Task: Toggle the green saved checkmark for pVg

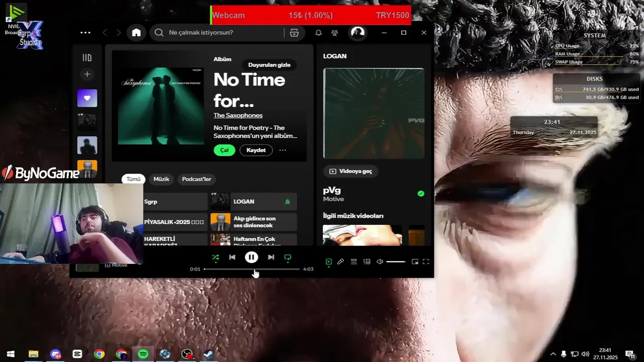Action: (421, 194)
